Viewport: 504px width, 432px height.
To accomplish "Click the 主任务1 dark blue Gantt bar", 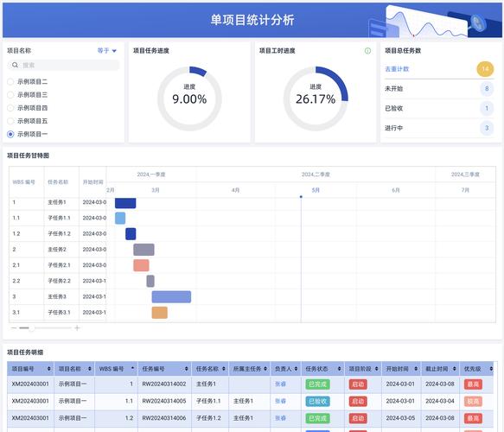I will (125, 203).
